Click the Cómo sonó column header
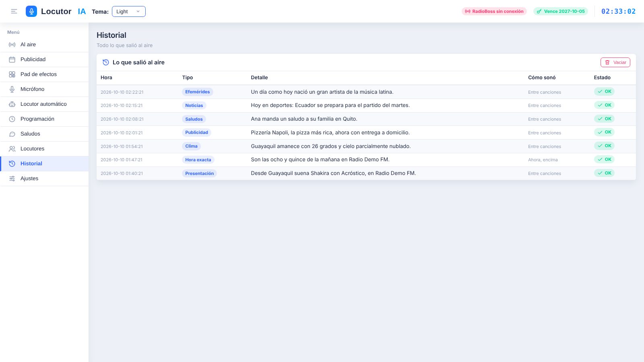Viewport: 644px width, 362px height. [x=542, y=78]
